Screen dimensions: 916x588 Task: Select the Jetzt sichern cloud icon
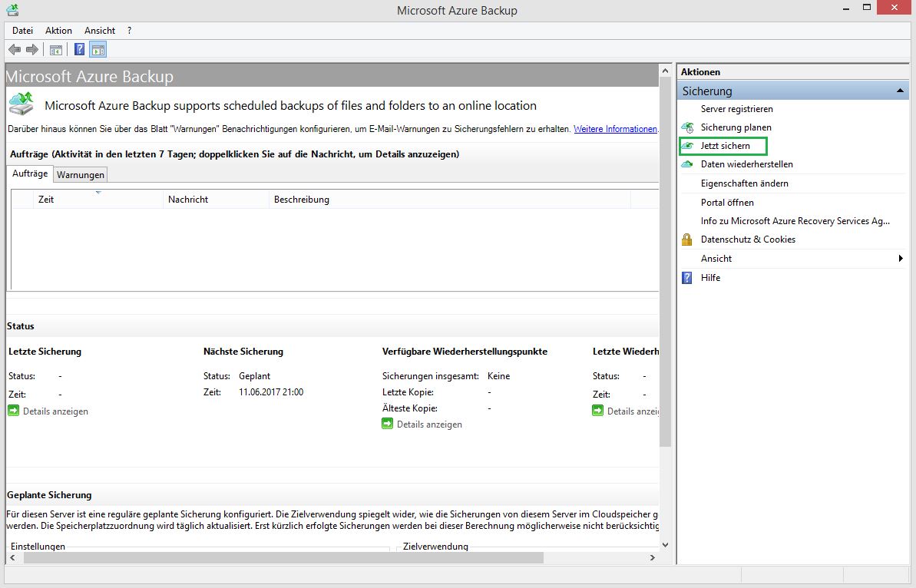click(x=689, y=146)
